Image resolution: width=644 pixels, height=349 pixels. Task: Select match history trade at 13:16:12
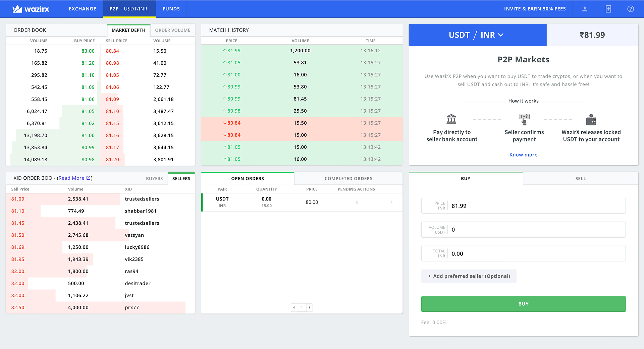pyautogui.click(x=302, y=51)
